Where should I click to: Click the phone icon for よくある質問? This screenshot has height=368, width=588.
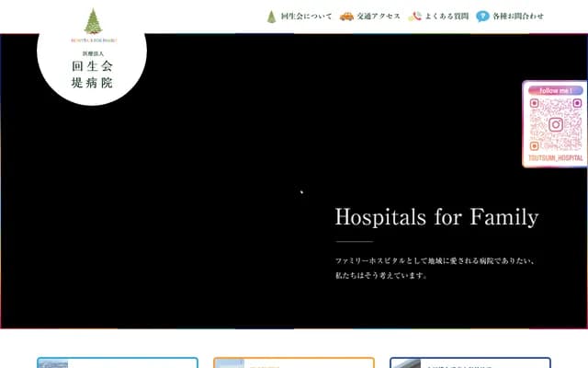pyautogui.click(x=414, y=17)
